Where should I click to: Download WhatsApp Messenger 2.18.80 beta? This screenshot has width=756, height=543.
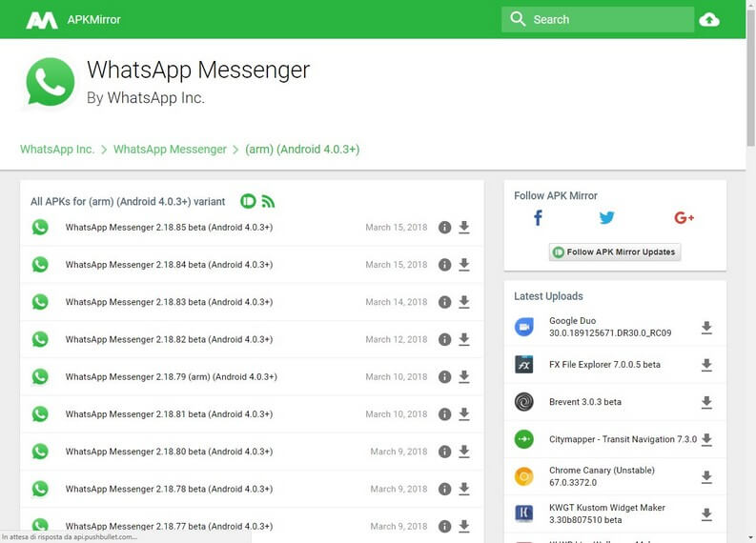(x=464, y=452)
